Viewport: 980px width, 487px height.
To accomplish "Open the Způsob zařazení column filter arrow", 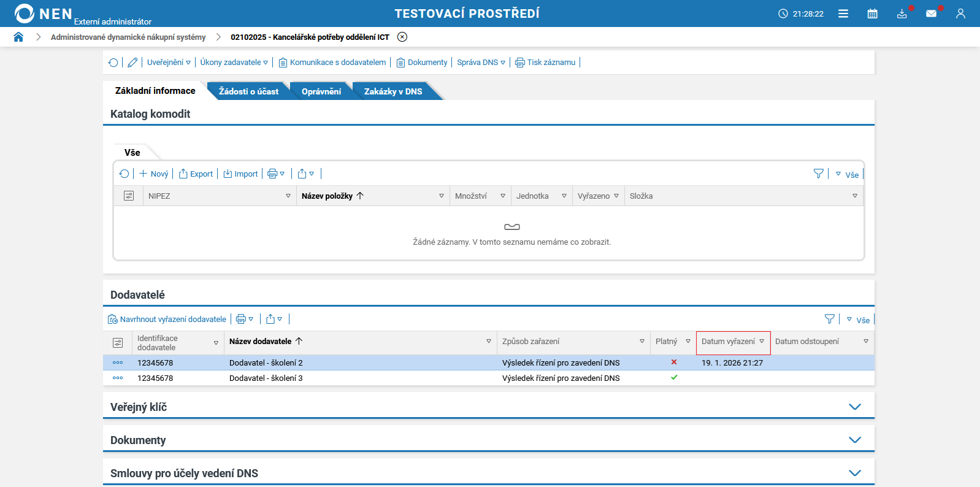I will (x=642, y=341).
